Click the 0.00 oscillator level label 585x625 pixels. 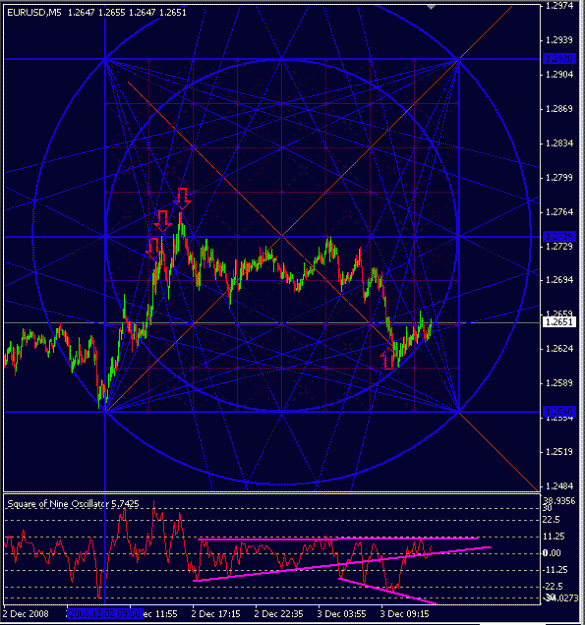click(x=552, y=553)
